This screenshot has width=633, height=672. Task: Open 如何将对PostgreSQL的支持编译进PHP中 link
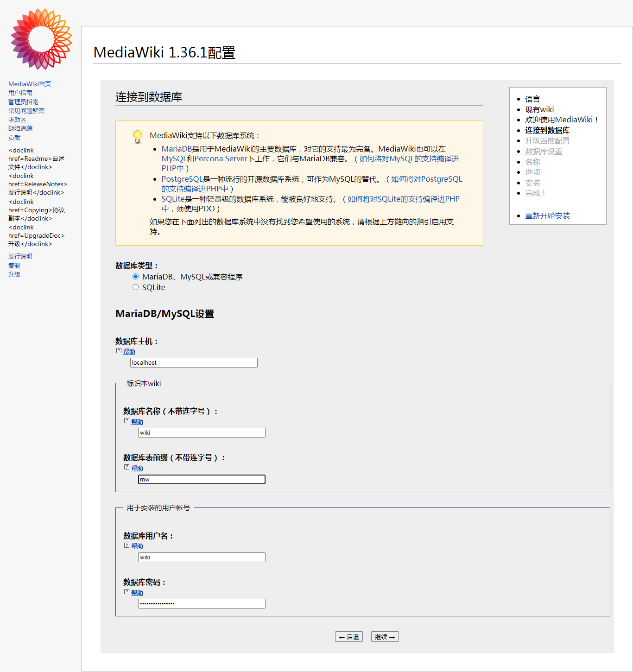coord(427,179)
